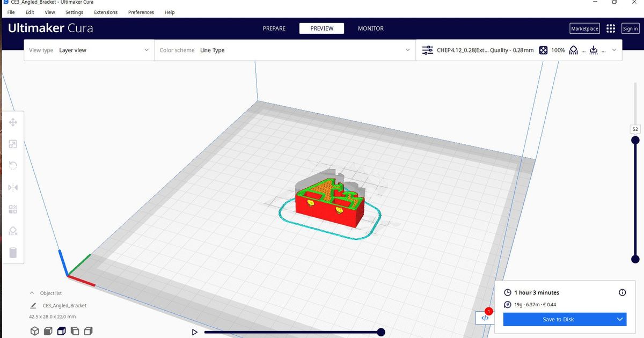Click the Sign in button
Image resolution: width=644 pixels, height=338 pixels.
coord(631,28)
